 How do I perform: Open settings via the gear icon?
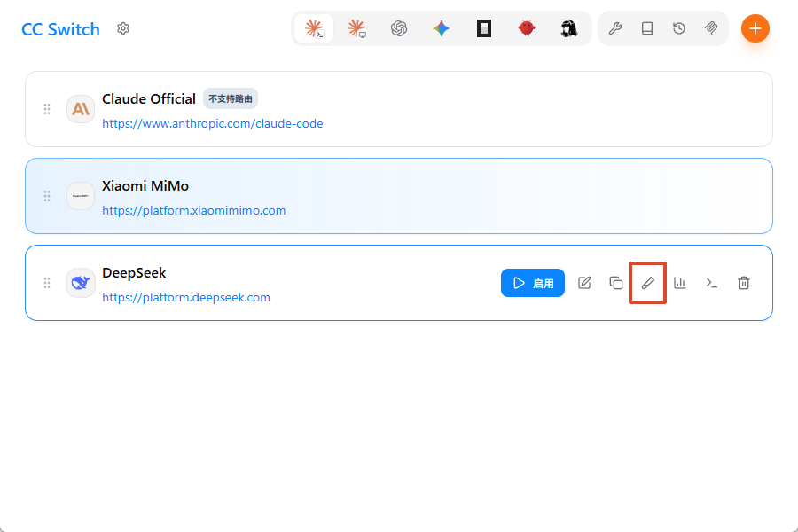point(122,28)
